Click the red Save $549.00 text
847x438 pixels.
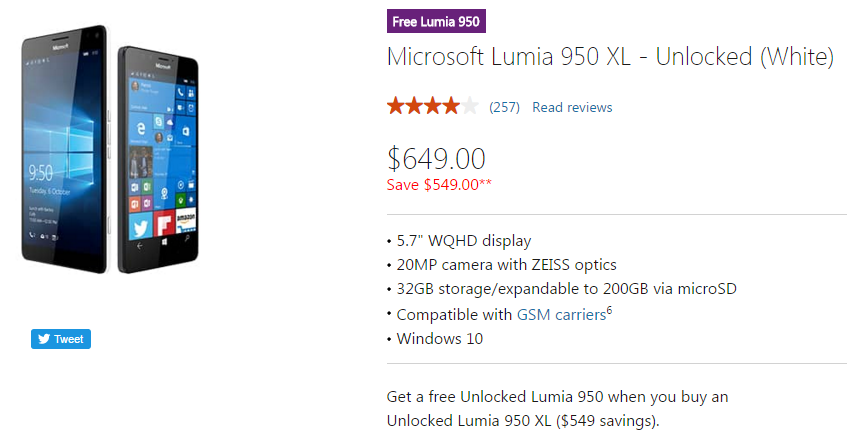[439, 184]
